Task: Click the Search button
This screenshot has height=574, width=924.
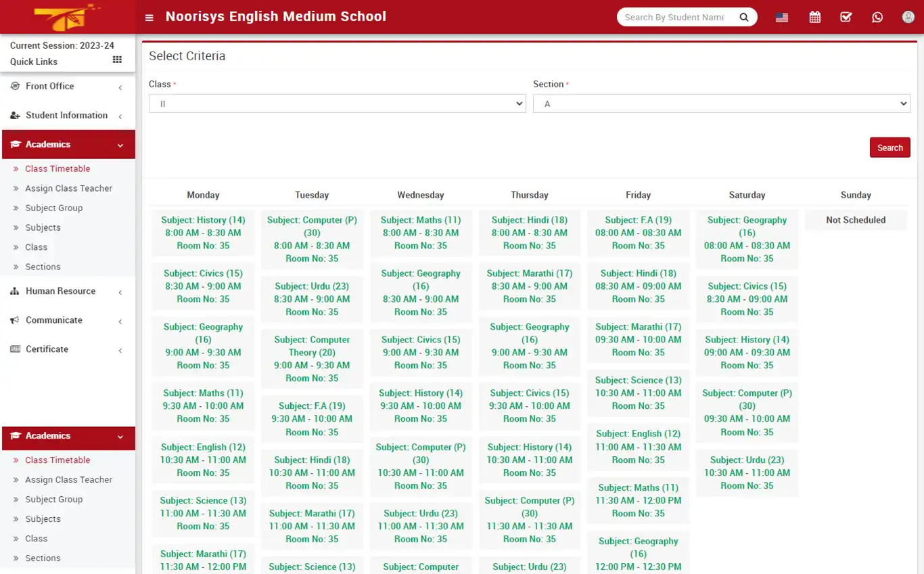Action: click(890, 147)
